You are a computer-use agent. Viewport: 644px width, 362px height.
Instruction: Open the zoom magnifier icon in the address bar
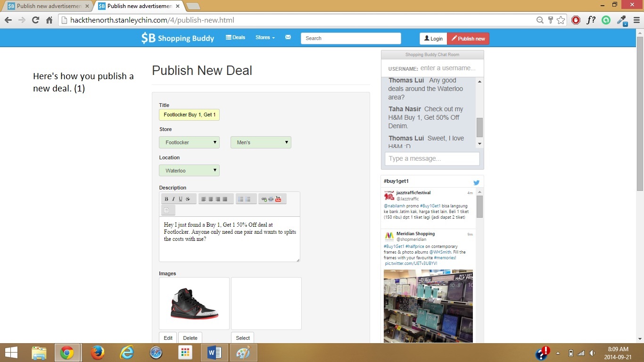click(x=540, y=20)
